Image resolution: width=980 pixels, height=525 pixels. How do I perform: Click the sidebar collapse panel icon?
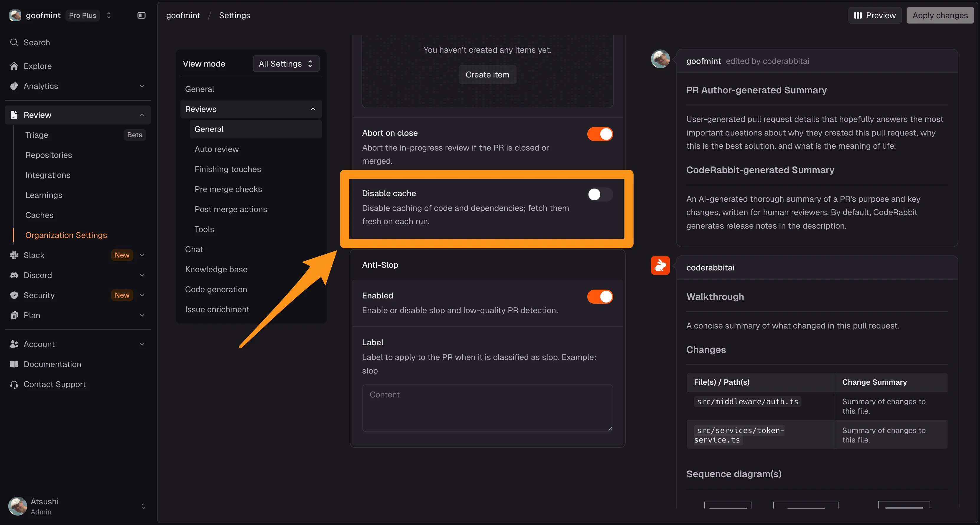141,15
